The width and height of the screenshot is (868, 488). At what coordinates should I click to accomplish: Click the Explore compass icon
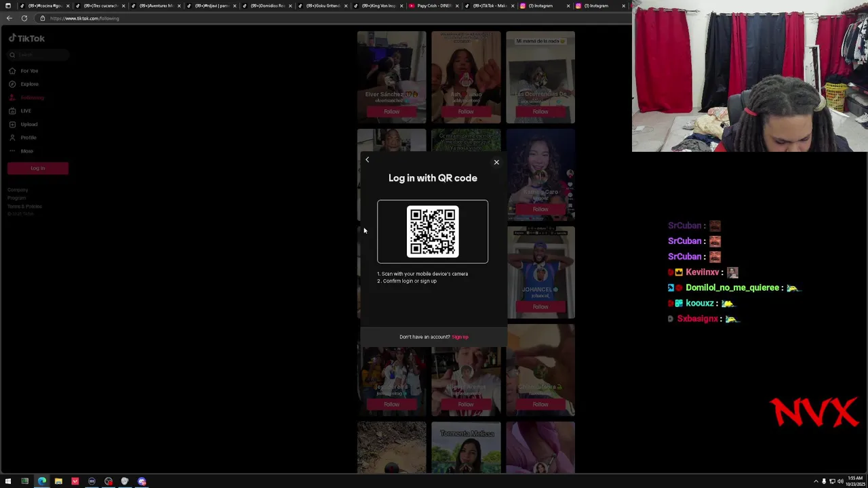click(12, 84)
